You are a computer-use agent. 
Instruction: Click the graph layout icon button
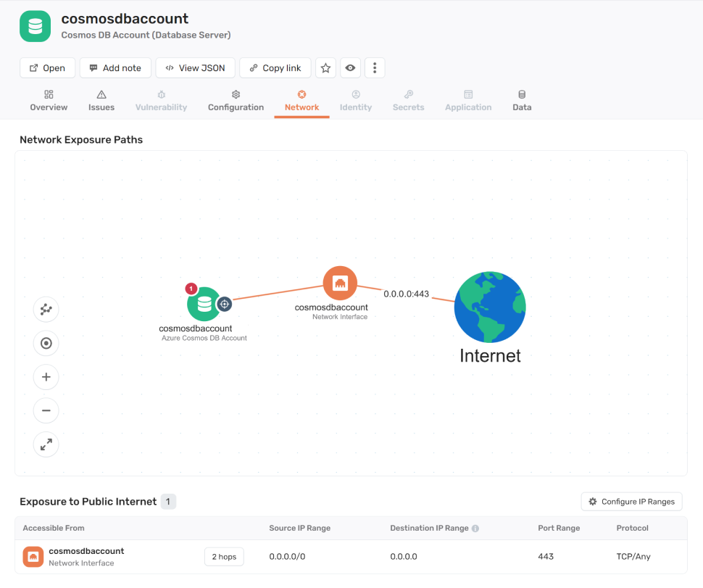46,310
